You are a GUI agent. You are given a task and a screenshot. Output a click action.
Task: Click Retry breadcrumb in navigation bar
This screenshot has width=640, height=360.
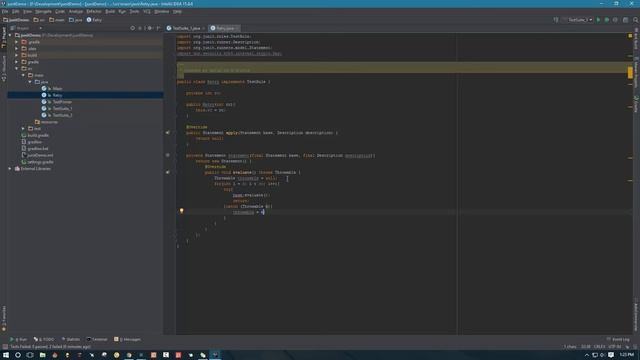point(94,20)
